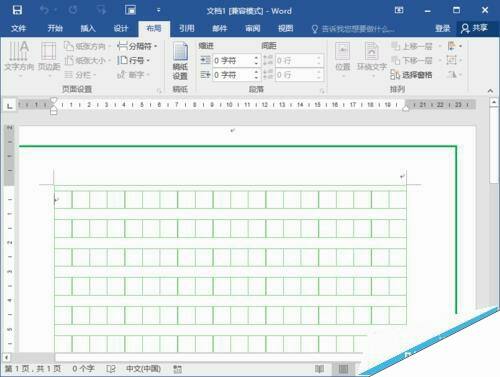Viewport: 500px width, 377px height.
Task: Switch to the 引用 tab
Action: (x=187, y=28)
